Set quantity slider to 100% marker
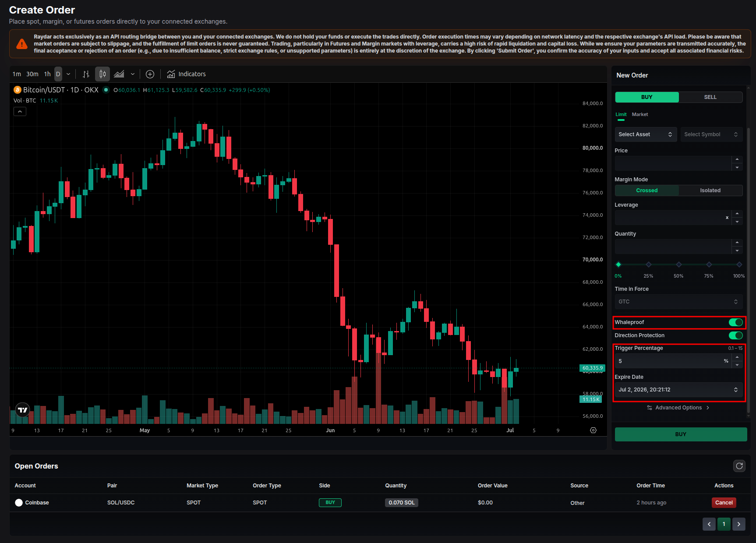This screenshot has height=543, width=756. pyautogui.click(x=739, y=264)
